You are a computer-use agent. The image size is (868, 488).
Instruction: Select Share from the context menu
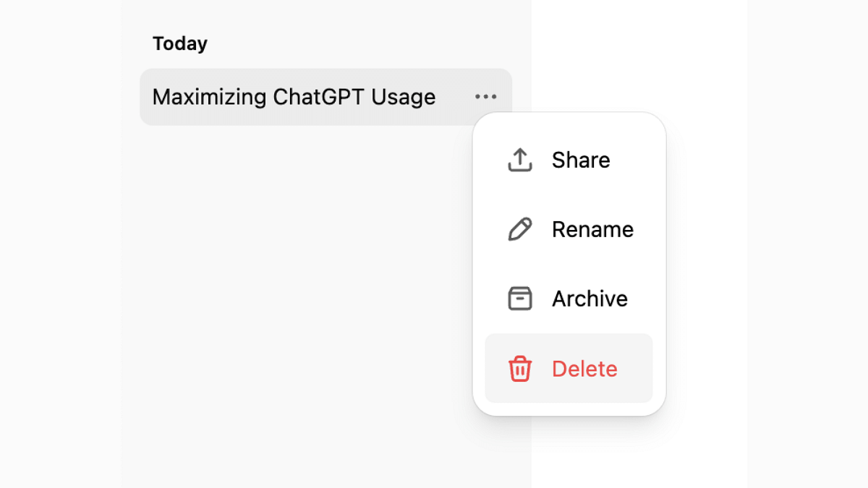click(x=569, y=160)
